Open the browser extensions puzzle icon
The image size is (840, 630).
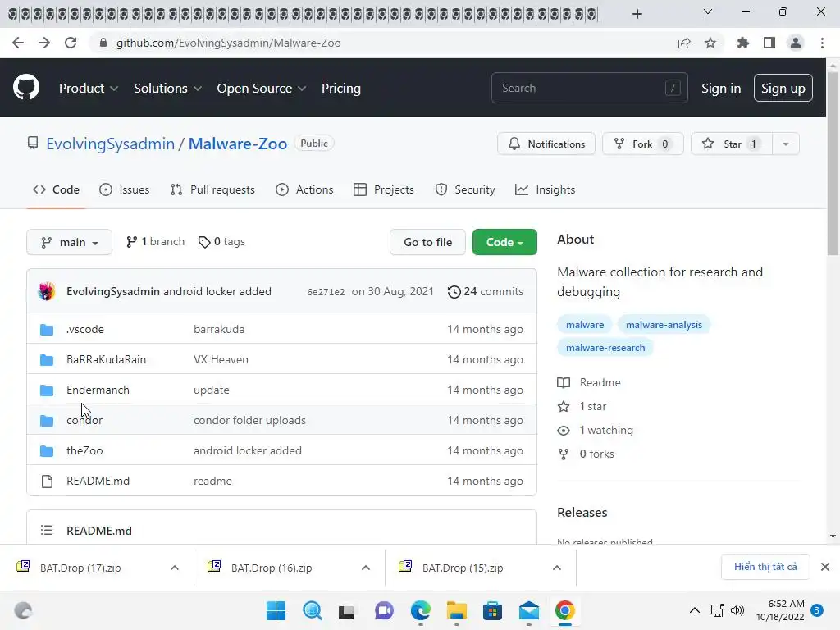click(x=742, y=43)
